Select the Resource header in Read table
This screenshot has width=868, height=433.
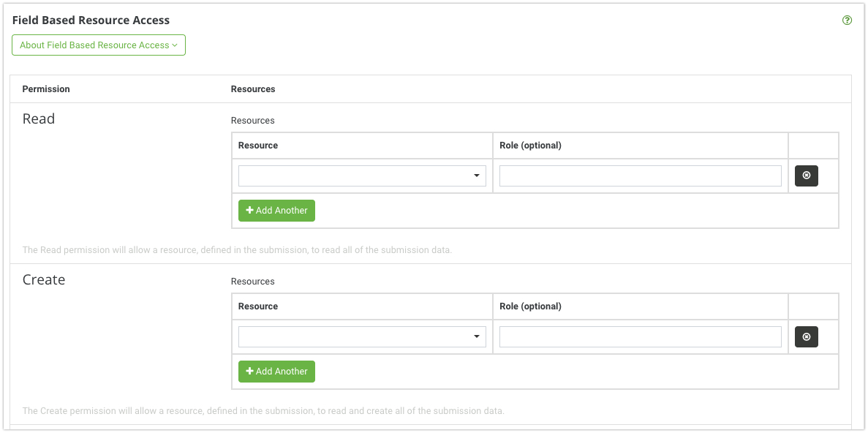point(258,146)
